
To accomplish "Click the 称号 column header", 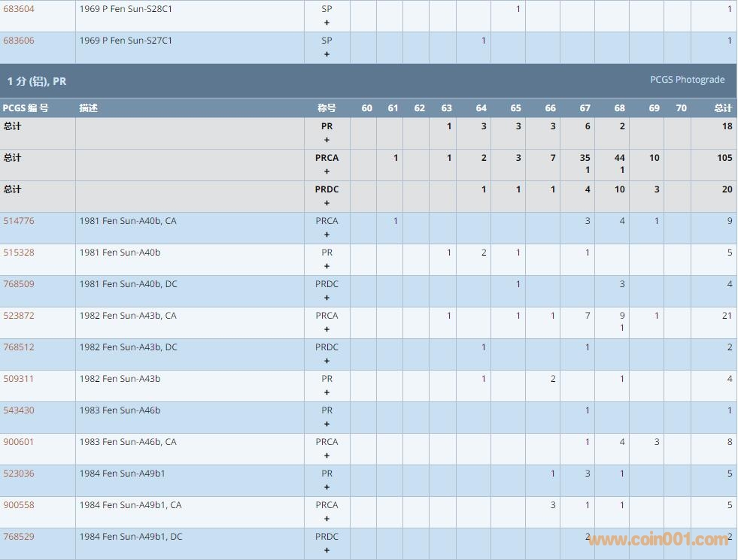I will point(326,108).
